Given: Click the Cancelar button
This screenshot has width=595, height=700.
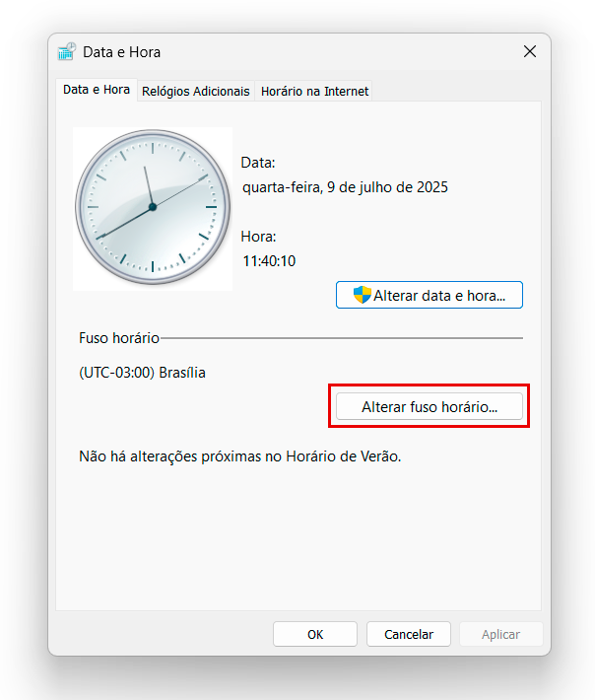Looking at the screenshot, I should [x=408, y=634].
